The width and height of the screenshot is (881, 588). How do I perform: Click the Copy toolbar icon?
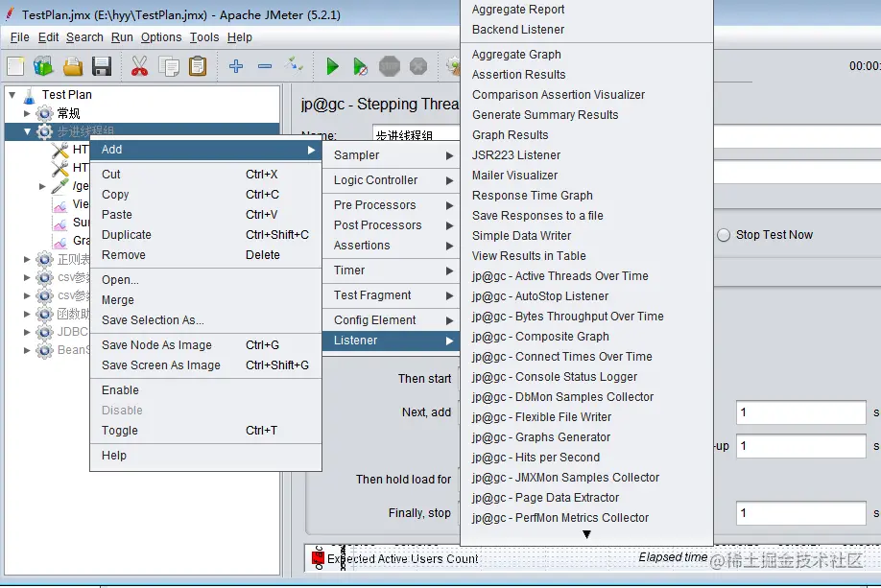169,66
